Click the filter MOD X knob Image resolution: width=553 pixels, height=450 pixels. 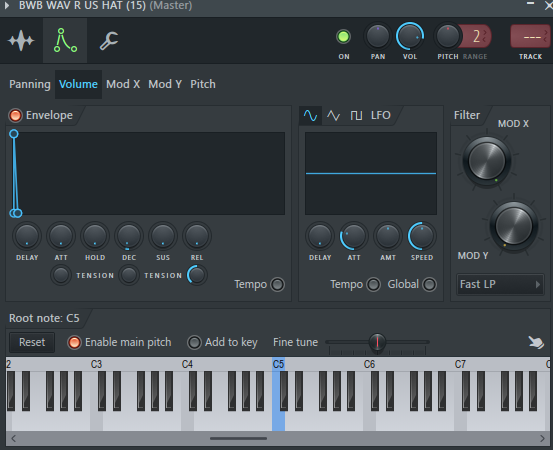click(487, 161)
